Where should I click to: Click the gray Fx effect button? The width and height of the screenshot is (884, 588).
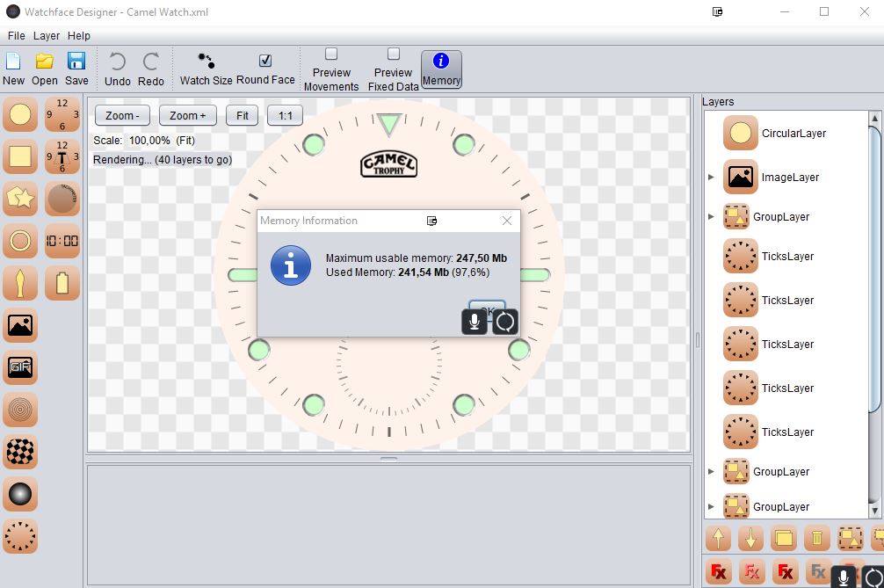817,571
